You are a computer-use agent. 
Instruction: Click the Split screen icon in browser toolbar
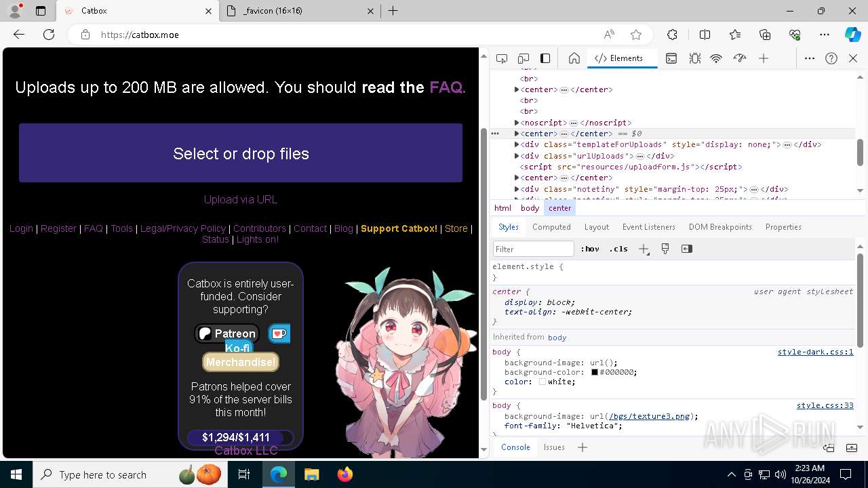pos(705,35)
